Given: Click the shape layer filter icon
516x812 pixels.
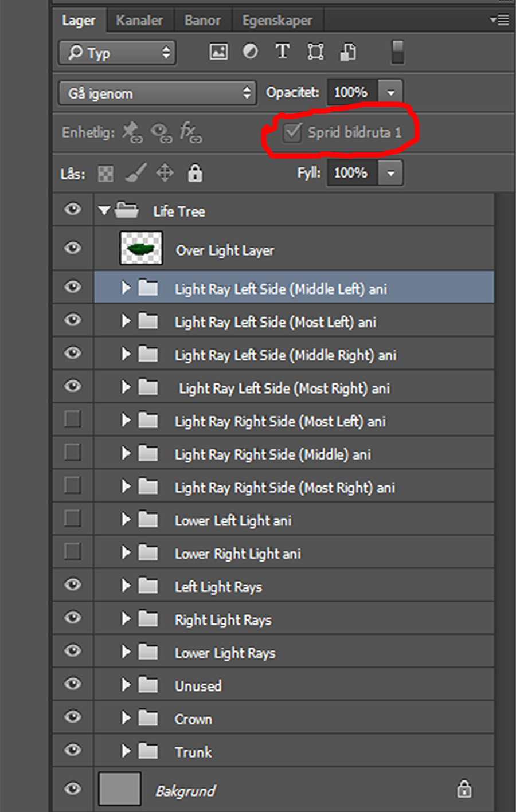Looking at the screenshot, I should [x=315, y=52].
